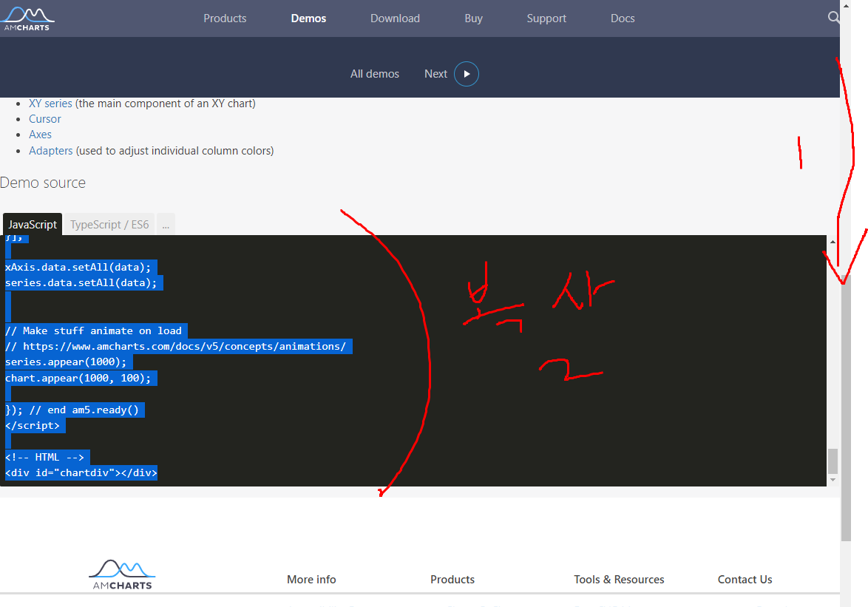Click the '</script>' closing tag line
This screenshot has width=868, height=607.
[x=32, y=426]
